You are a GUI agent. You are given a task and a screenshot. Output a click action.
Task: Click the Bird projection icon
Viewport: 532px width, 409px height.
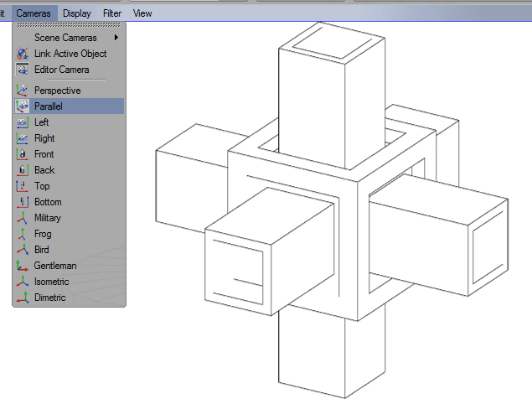23,250
